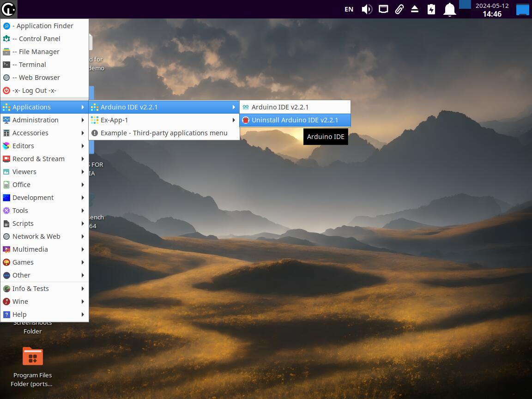Open the Arduino IDE v2.2.1 submenu folder

[x=164, y=107]
